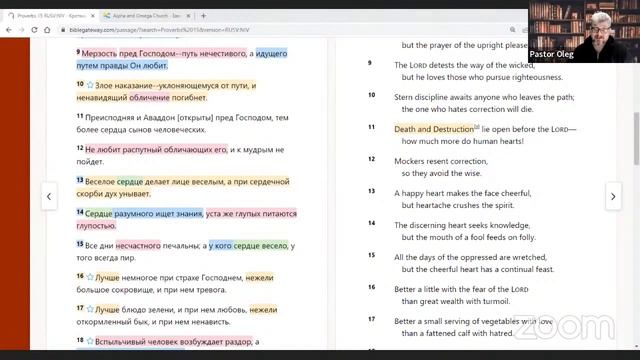The width and height of the screenshot is (640, 360).
Task: Click 'A happy heart makes the face cheerful,'
Action: pyautogui.click(x=463, y=193)
